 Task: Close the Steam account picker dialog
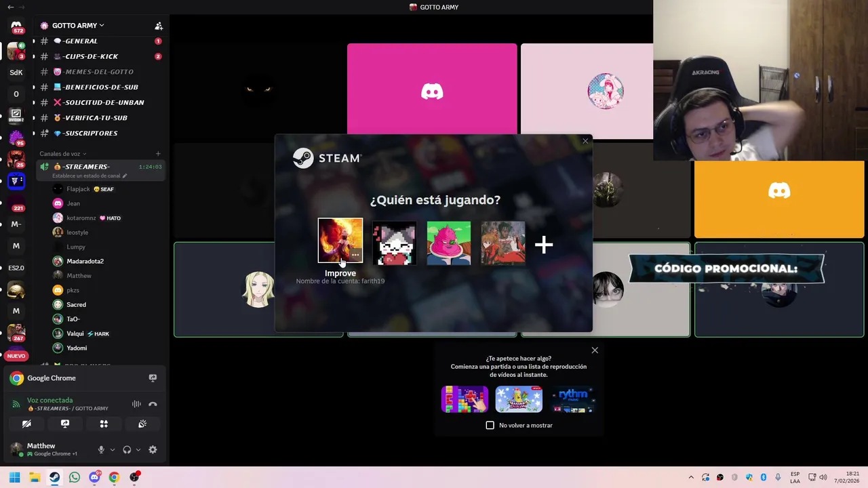(x=585, y=141)
